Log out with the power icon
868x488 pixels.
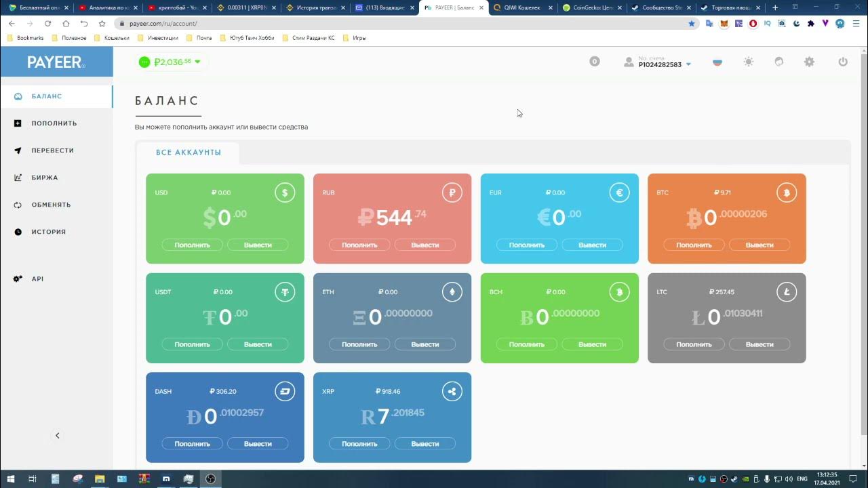click(843, 62)
